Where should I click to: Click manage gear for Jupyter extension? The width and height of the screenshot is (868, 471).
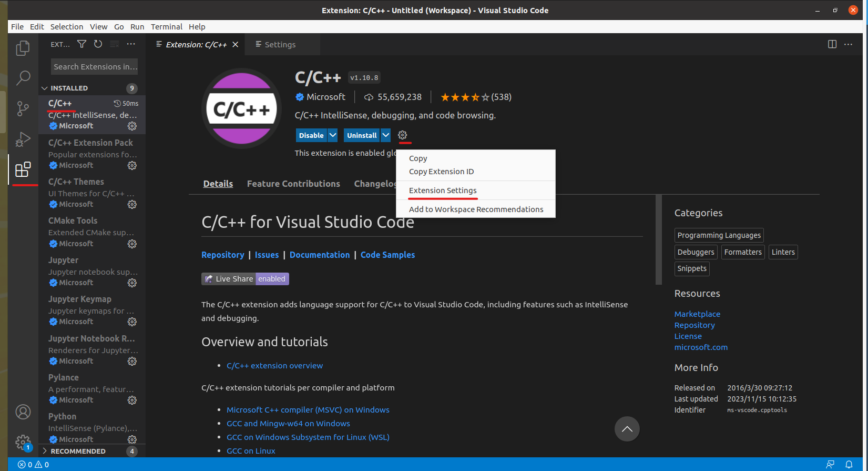(132, 283)
